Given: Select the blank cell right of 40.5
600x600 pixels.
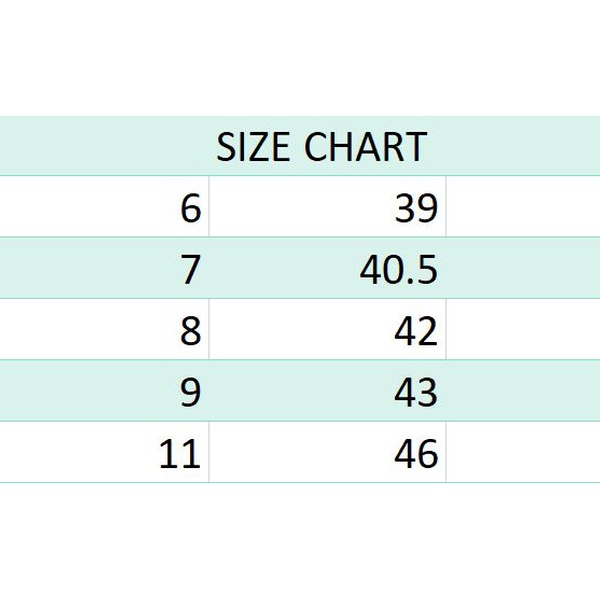Looking at the screenshot, I should point(522,270).
